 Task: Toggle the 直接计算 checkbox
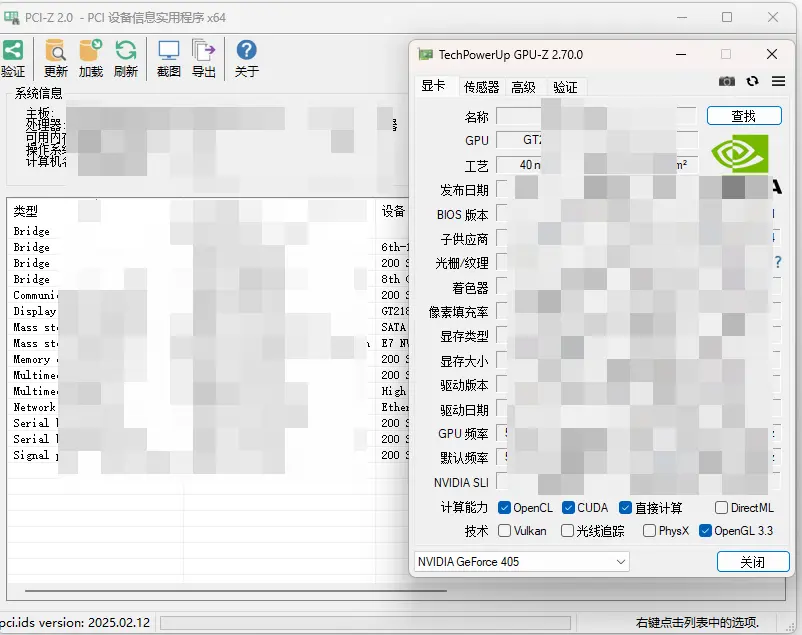(x=626, y=508)
